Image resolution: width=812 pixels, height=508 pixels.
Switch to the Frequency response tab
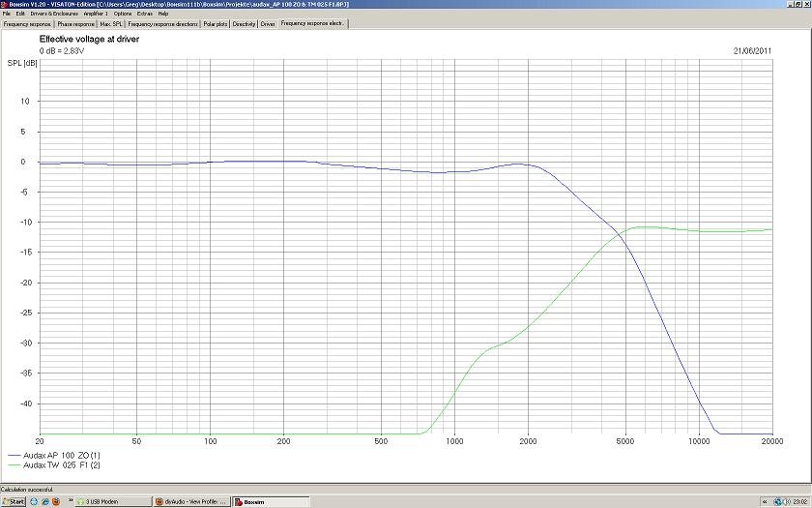point(27,24)
